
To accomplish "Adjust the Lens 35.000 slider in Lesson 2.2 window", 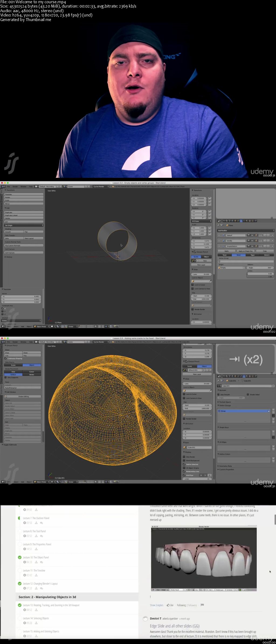I will point(201,274).
